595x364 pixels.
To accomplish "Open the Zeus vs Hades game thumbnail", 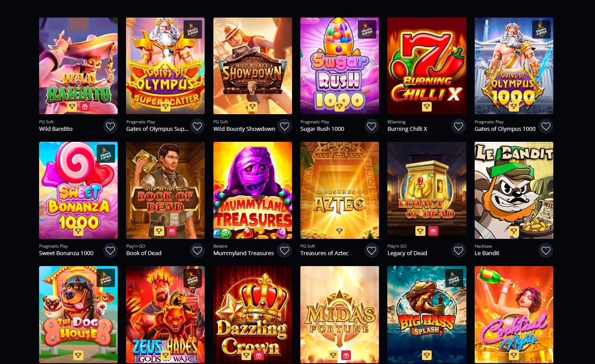I will coord(165,314).
